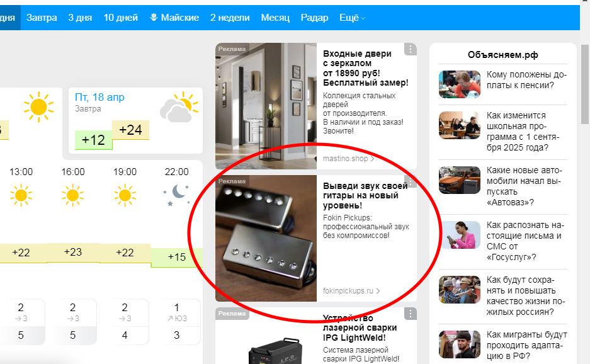The width and height of the screenshot is (590, 364).
Task: Open the Радар tab
Action: click(314, 18)
